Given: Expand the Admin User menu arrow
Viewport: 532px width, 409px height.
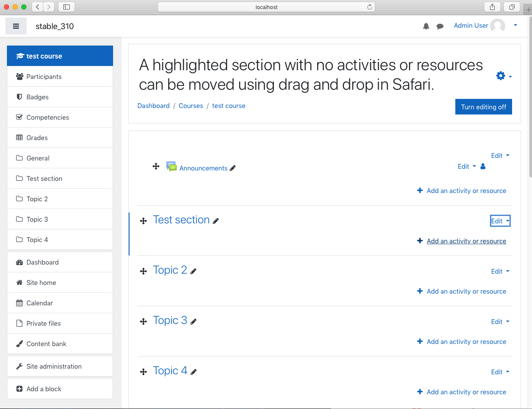Looking at the screenshot, I should [516, 26].
